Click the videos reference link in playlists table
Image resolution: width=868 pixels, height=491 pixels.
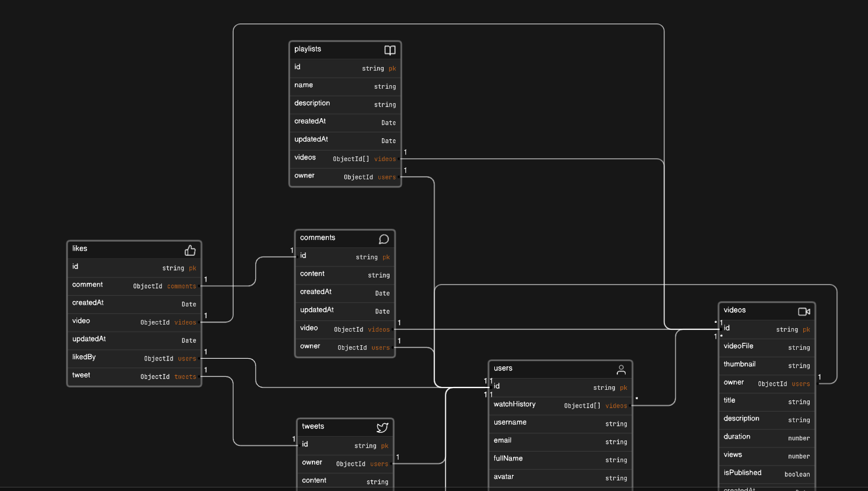point(385,159)
